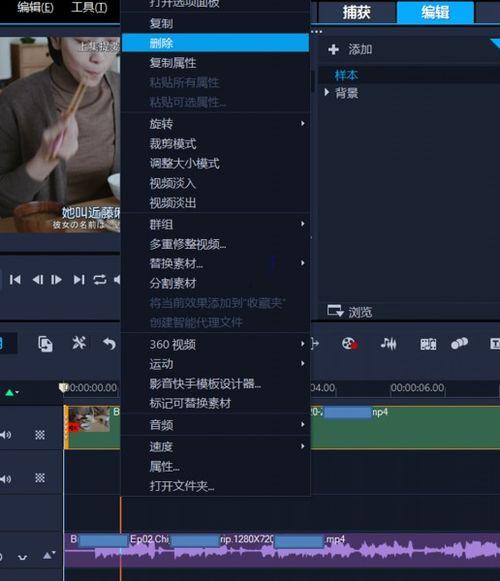Toggle ripple editing on the video track

click(x=40, y=434)
